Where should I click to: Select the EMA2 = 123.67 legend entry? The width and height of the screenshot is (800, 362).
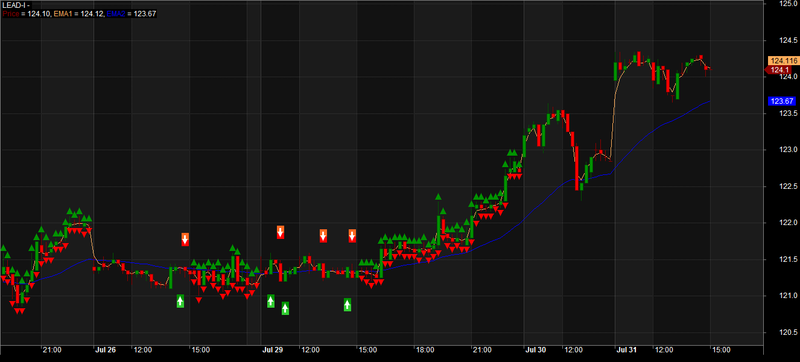point(131,14)
